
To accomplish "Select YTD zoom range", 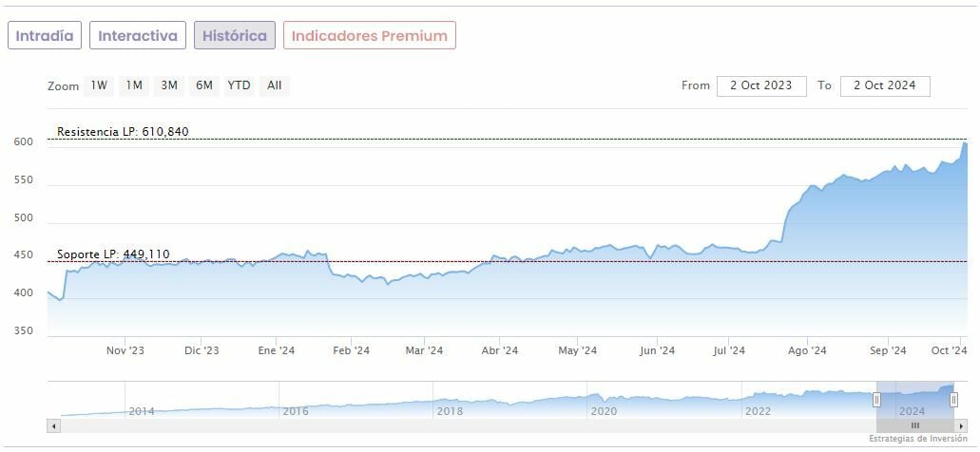I will point(240,85).
